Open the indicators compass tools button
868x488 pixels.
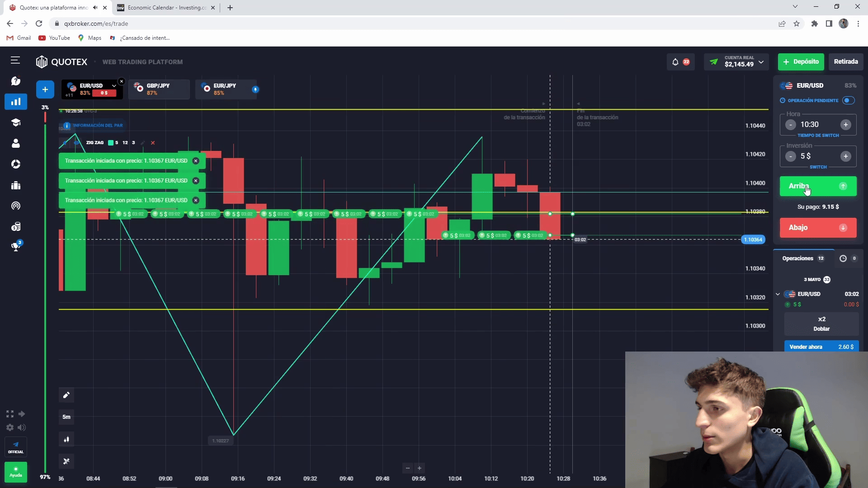point(66,461)
